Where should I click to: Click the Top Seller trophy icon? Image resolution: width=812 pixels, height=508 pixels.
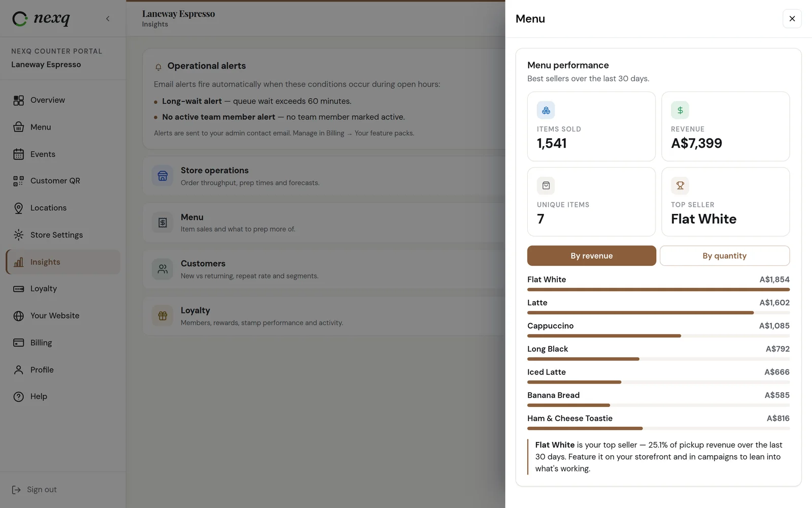coord(680,186)
